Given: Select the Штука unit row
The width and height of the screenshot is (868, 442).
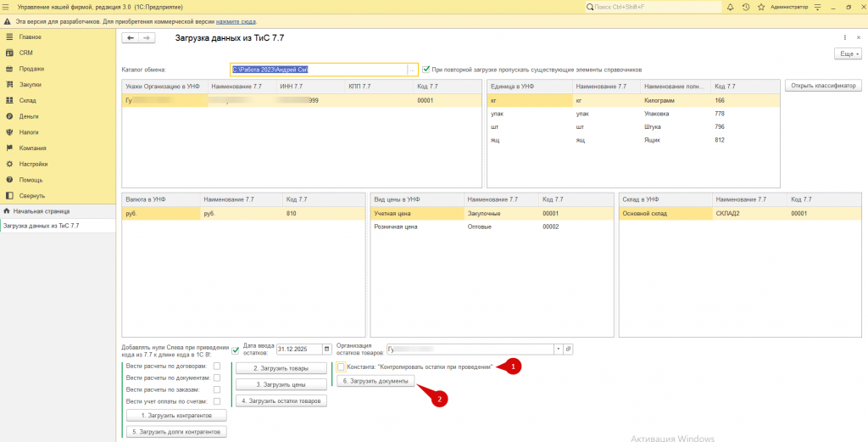Looking at the screenshot, I should [x=633, y=127].
